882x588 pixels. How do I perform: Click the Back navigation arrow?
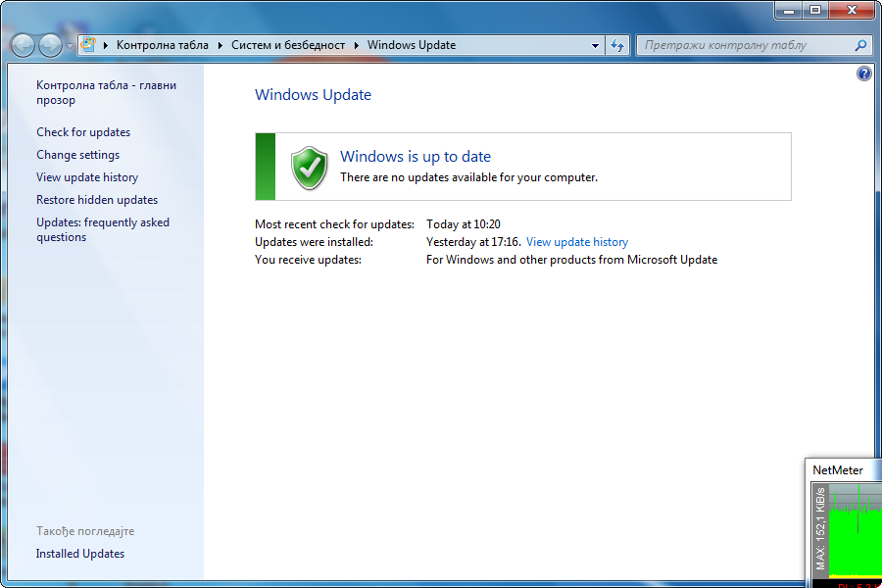[x=24, y=45]
